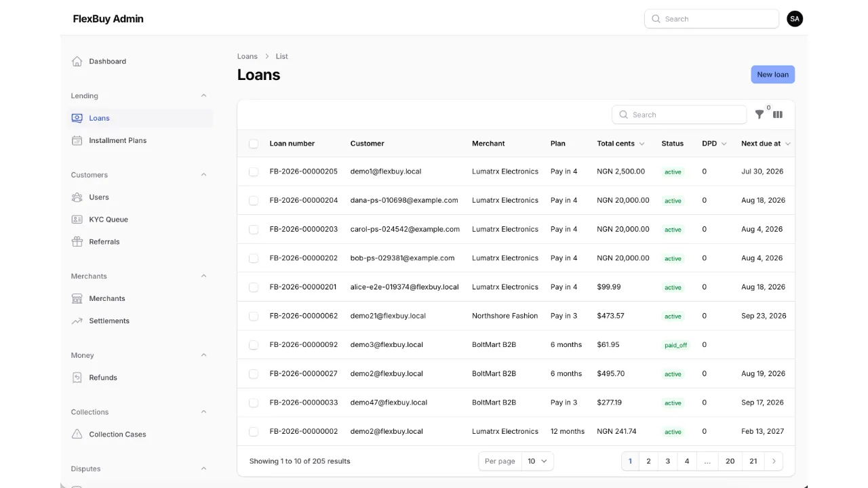Focus the global Search field in header
The height and width of the screenshot is (488, 868).
click(711, 19)
